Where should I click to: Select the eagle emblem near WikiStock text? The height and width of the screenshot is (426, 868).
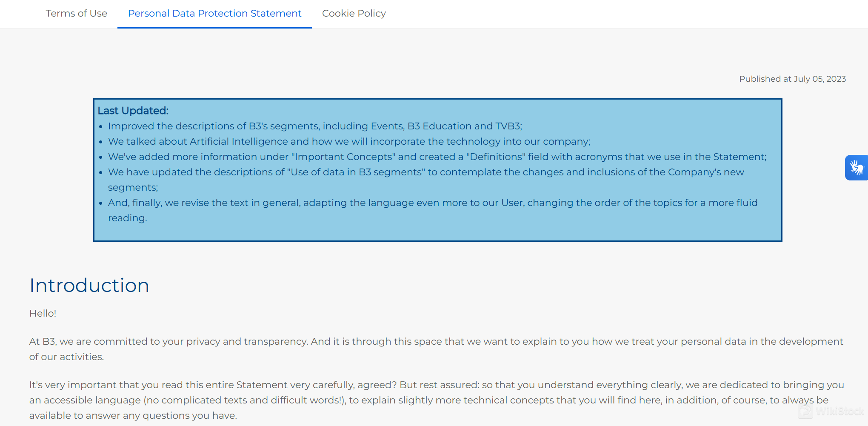pos(805,411)
